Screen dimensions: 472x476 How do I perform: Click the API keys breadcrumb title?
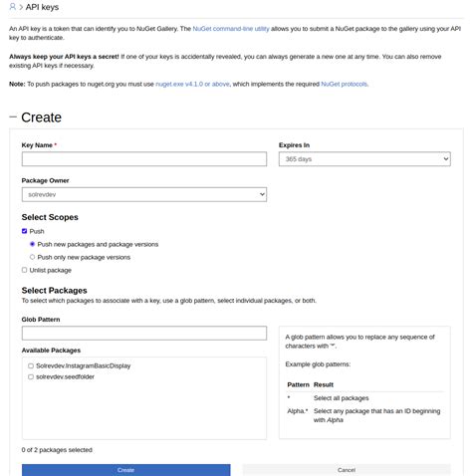tap(42, 7)
